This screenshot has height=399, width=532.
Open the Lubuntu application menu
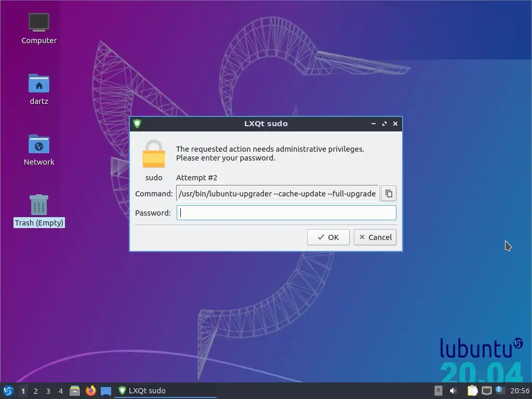8,391
